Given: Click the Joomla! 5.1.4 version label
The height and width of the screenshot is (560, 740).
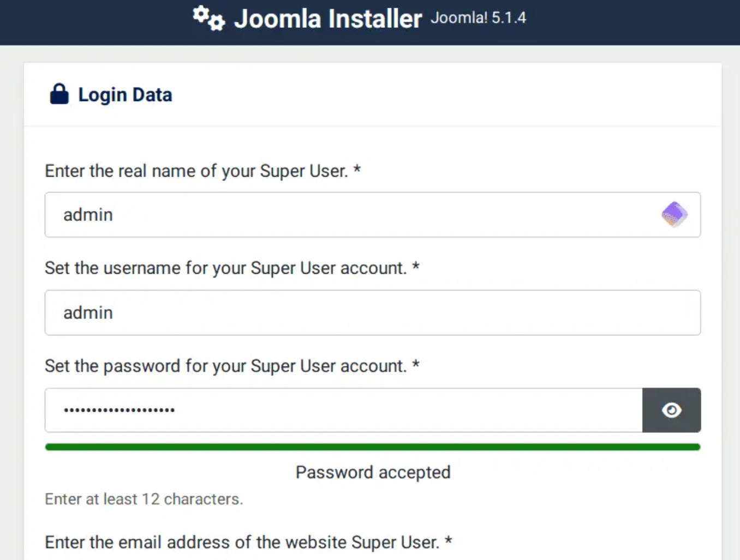Looking at the screenshot, I should pyautogui.click(x=478, y=18).
